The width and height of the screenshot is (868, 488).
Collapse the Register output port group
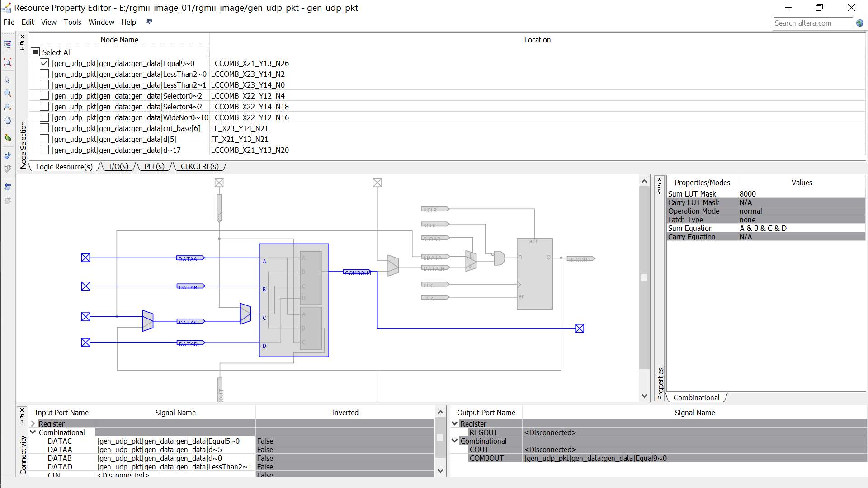click(455, 424)
